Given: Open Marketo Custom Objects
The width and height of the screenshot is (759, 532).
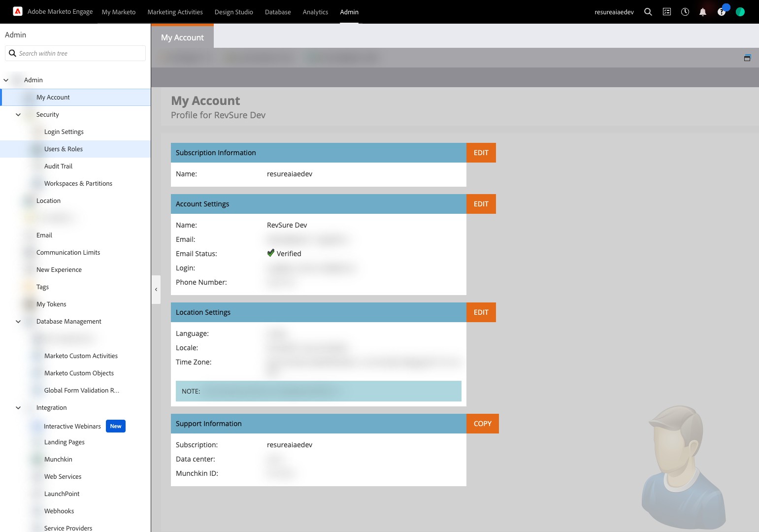Looking at the screenshot, I should point(79,373).
